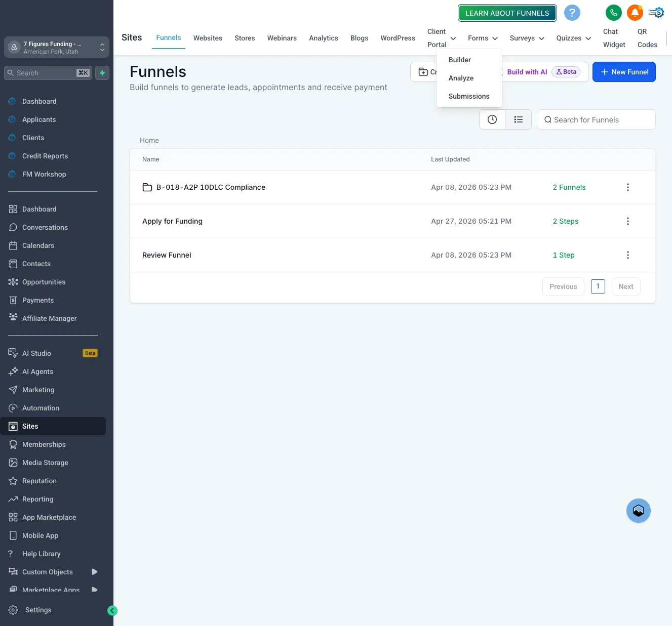Switch to the Webinars tab

282,38
